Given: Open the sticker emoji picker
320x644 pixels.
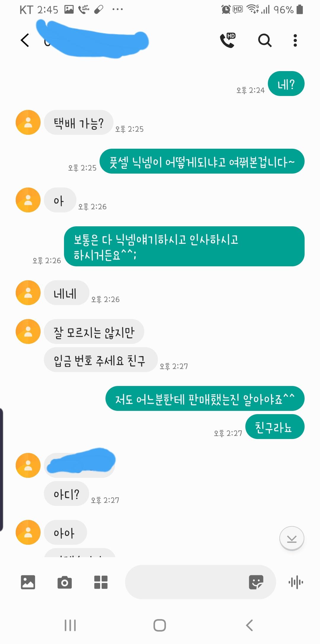Looking at the screenshot, I should (256, 582).
